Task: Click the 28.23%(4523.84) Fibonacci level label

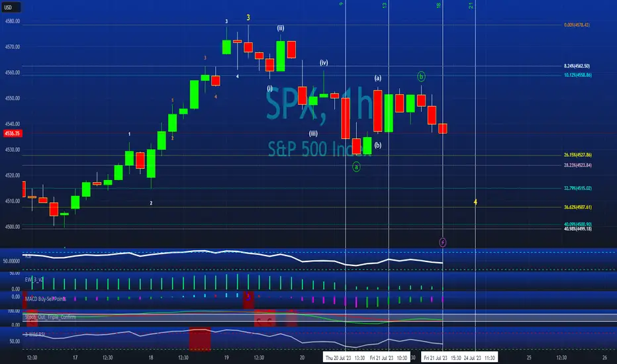Action: point(578,165)
